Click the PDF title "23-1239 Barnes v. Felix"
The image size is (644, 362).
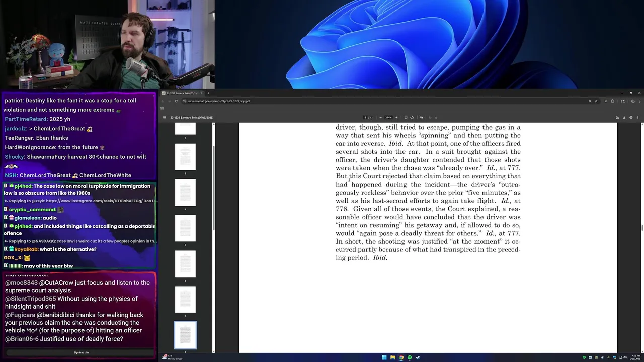click(192, 117)
